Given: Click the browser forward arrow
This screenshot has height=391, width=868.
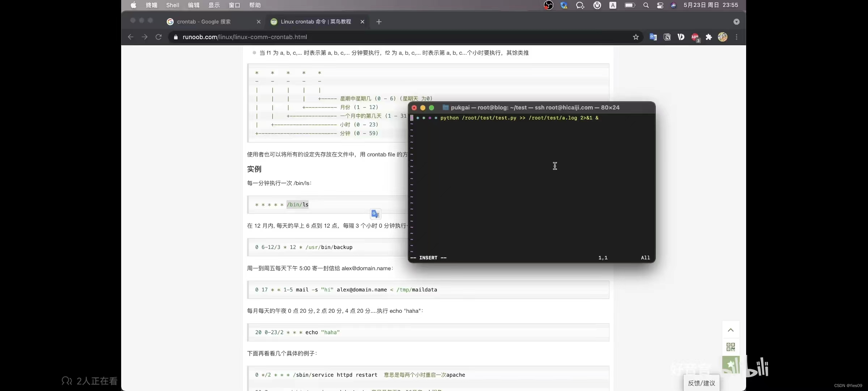Looking at the screenshot, I should click(144, 37).
